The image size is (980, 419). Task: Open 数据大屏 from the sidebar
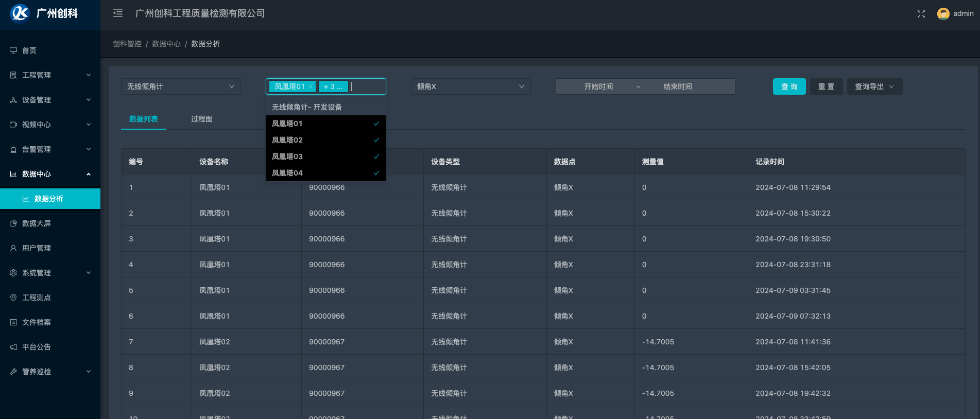point(36,223)
